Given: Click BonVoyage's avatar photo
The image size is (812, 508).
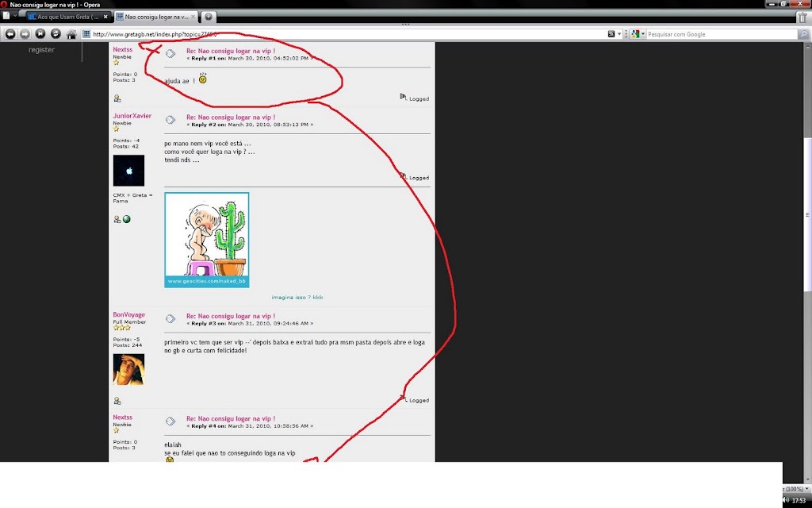Looking at the screenshot, I should pyautogui.click(x=129, y=370).
